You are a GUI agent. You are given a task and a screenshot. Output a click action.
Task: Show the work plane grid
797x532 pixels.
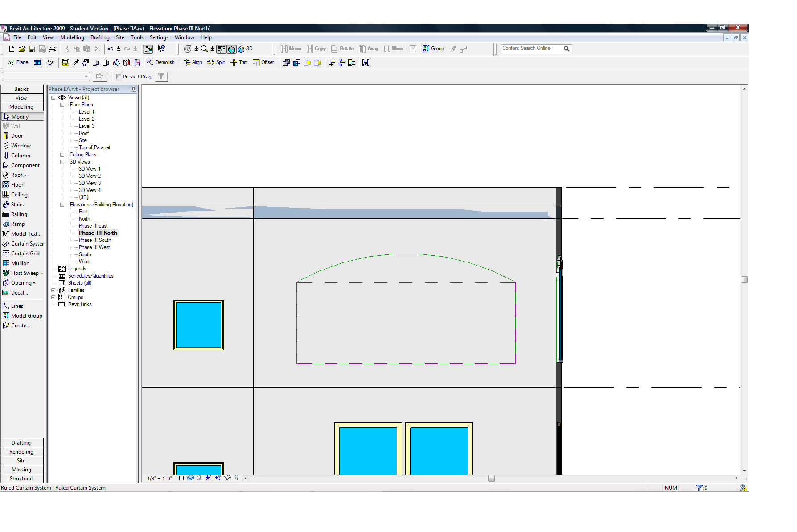coord(38,63)
